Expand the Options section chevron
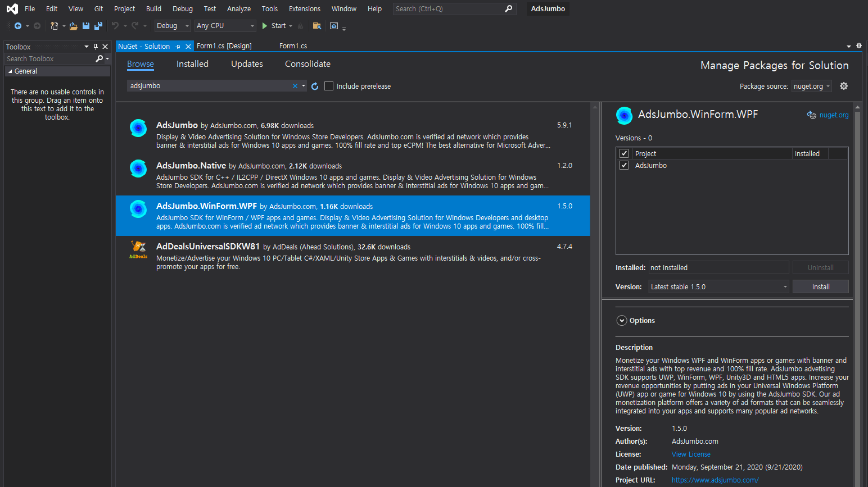 click(x=622, y=321)
